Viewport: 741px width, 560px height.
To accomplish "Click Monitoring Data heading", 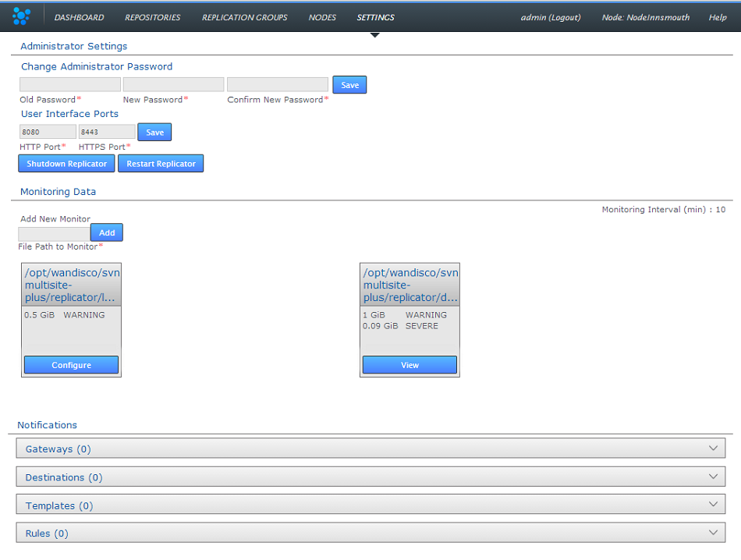I will point(58,192).
